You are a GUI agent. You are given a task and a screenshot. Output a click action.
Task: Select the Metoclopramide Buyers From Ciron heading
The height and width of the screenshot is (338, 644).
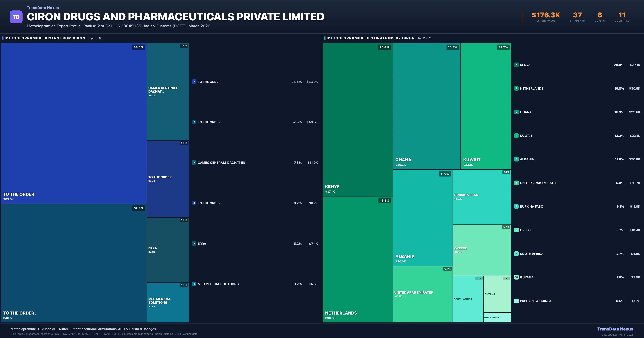click(x=45, y=38)
